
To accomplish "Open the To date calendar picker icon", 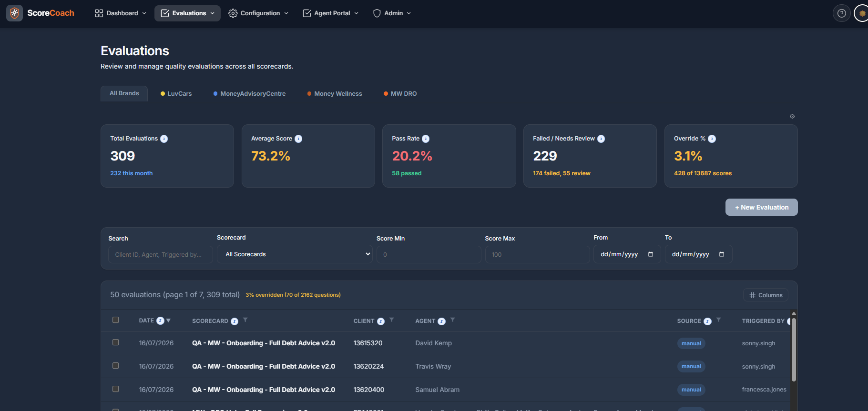I will click(x=722, y=254).
